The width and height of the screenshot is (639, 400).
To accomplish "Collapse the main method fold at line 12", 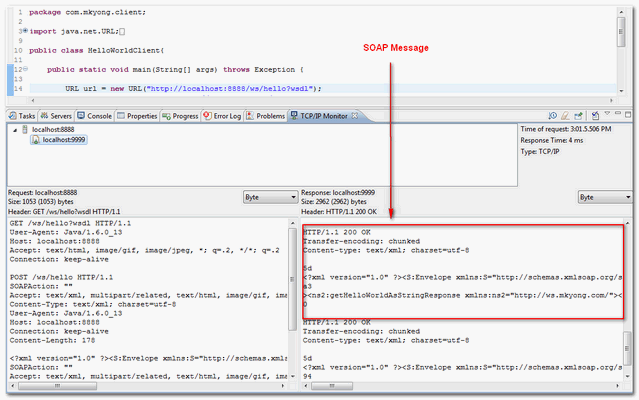I will 25,69.
